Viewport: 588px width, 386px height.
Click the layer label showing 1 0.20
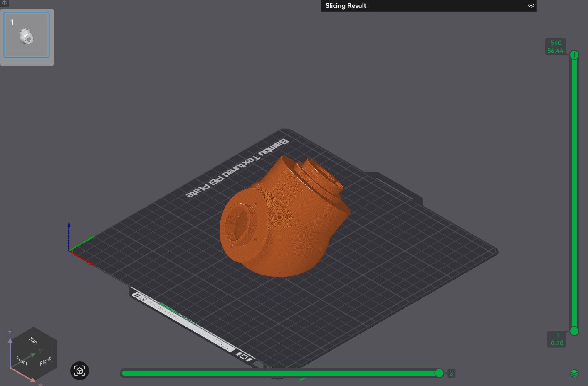[557, 339]
